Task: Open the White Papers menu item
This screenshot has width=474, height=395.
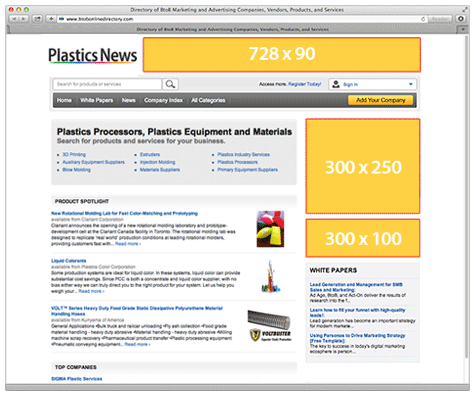Action: (x=96, y=100)
